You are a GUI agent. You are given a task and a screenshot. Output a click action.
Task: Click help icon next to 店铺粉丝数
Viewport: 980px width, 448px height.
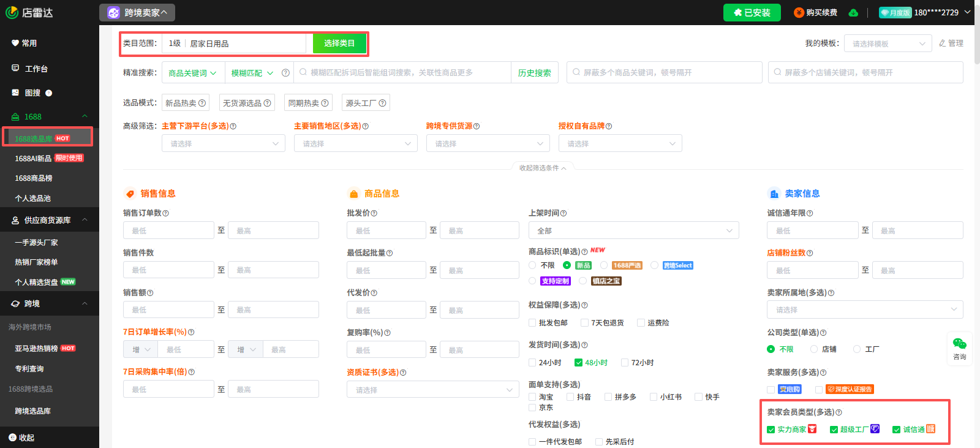810,253
